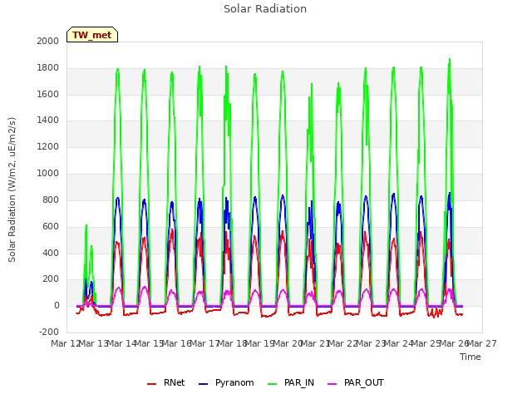Click the 1200 y-axis tick label

[48, 147]
